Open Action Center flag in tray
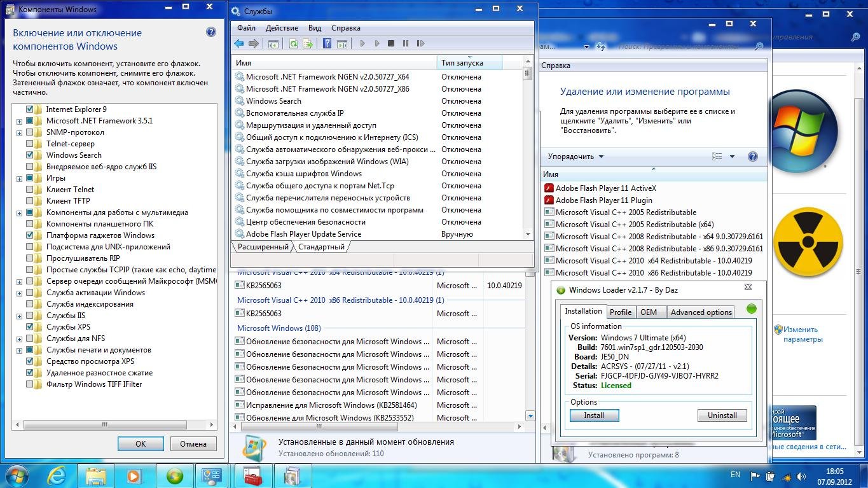868x488 pixels. pos(755,475)
